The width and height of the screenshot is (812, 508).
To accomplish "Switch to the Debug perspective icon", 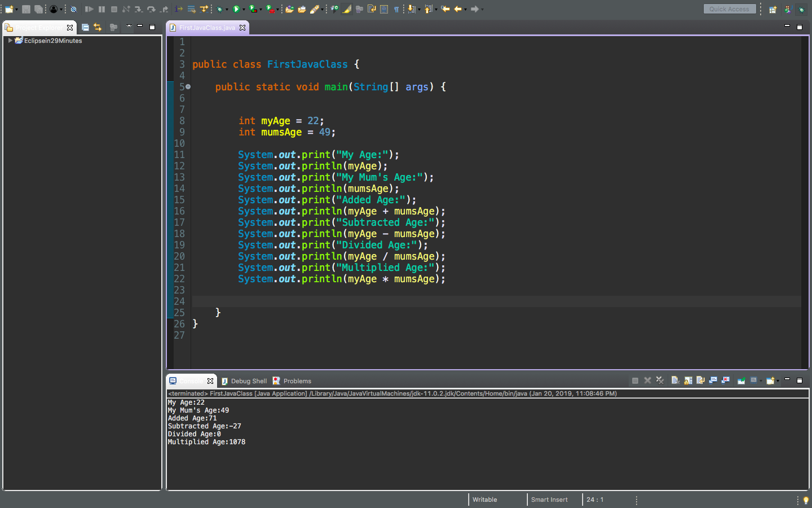I will [x=801, y=10].
